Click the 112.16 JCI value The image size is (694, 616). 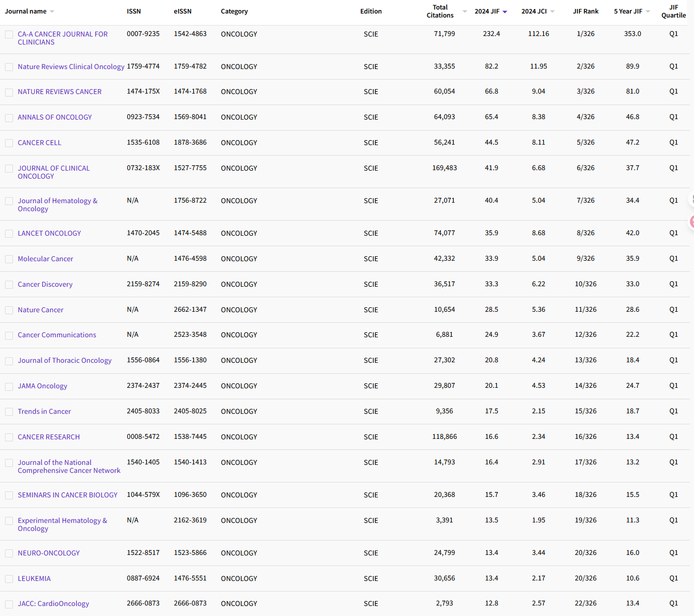pos(538,34)
